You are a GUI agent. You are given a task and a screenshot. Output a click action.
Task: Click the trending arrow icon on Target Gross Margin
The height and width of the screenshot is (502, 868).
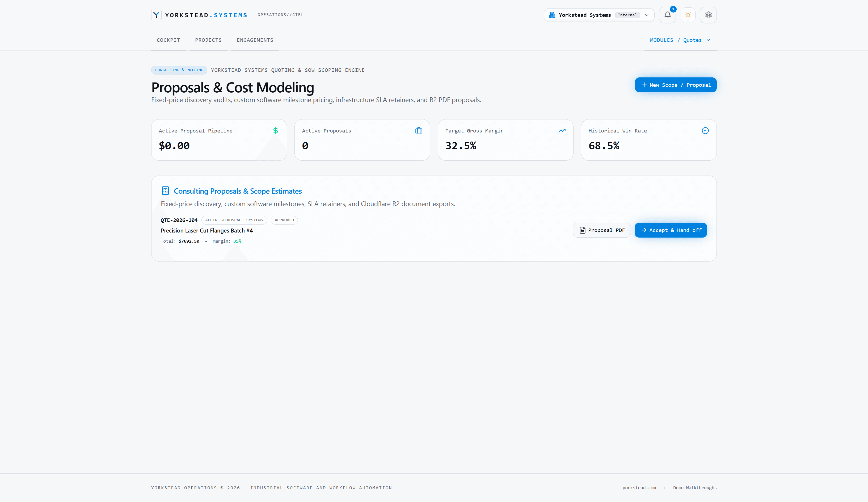[562, 131]
